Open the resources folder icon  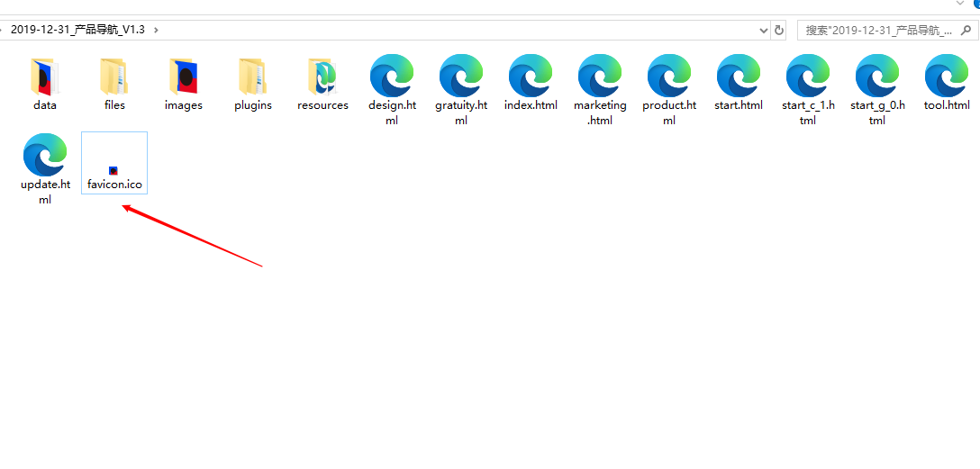[322, 77]
